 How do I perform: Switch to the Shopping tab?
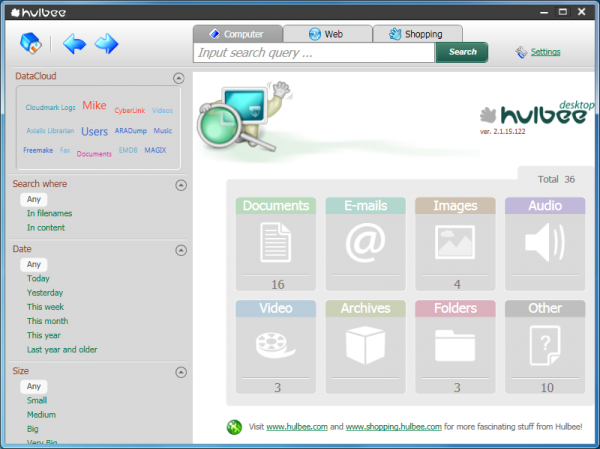(x=417, y=34)
